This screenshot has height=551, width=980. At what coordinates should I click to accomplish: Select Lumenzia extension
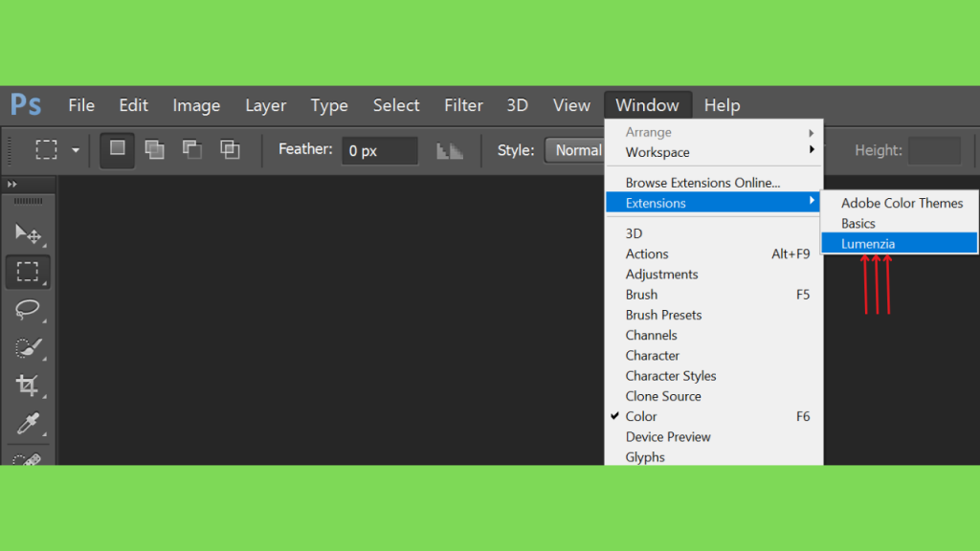click(x=899, y=244)
